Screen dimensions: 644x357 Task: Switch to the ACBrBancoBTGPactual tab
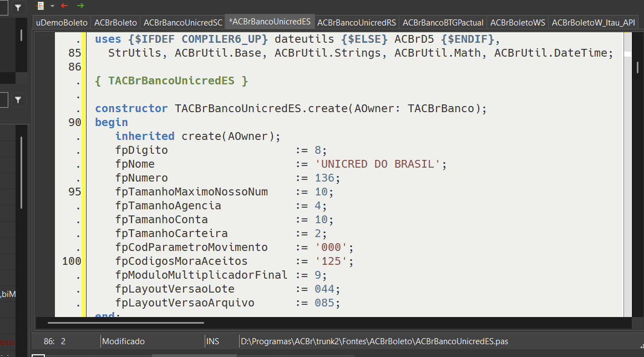(443, 23)
